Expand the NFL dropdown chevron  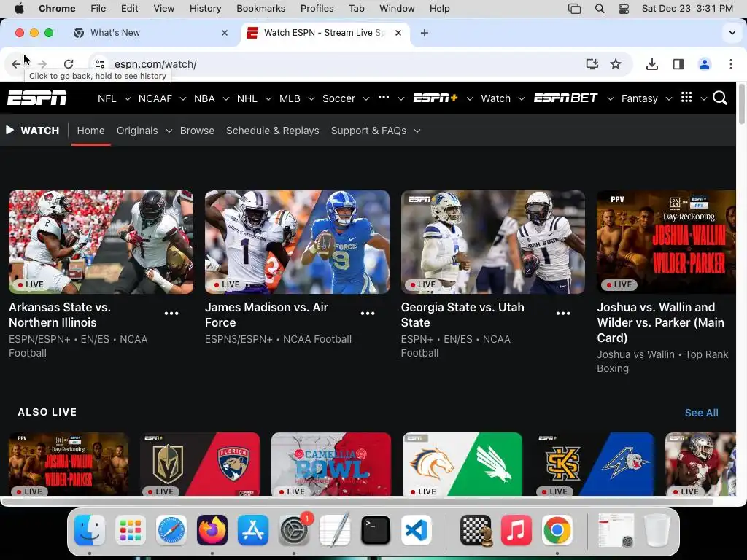pyautogui.click(x=127, y=98)
